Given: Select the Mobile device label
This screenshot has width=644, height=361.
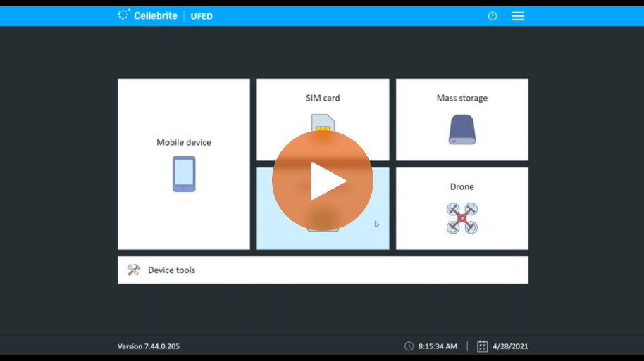Looking at the screenshot, I should 184,142.
